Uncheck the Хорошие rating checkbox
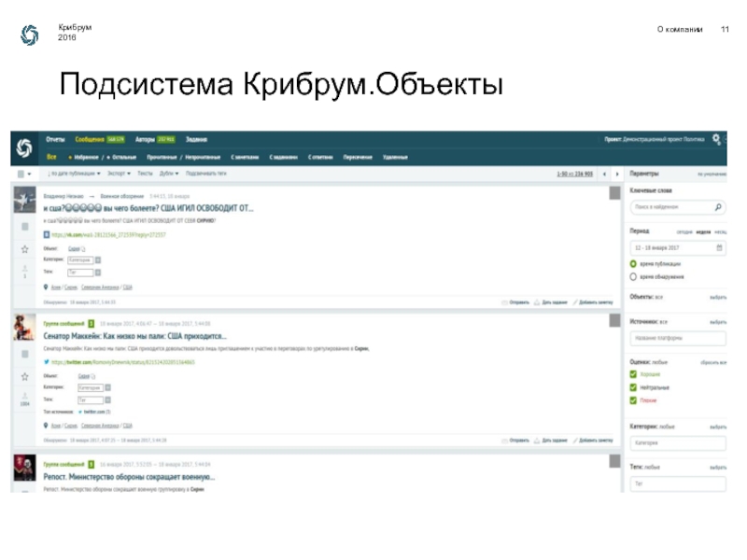Screen dimensions: 747x560 (x=633, y=374)
